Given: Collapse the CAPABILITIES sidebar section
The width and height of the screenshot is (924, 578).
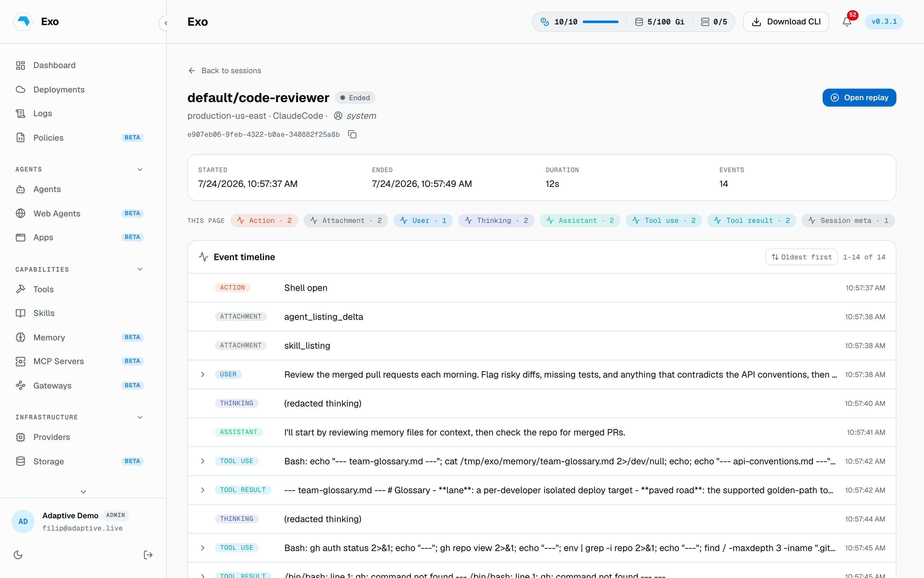Looking at the screenshot, I should 140,269.
